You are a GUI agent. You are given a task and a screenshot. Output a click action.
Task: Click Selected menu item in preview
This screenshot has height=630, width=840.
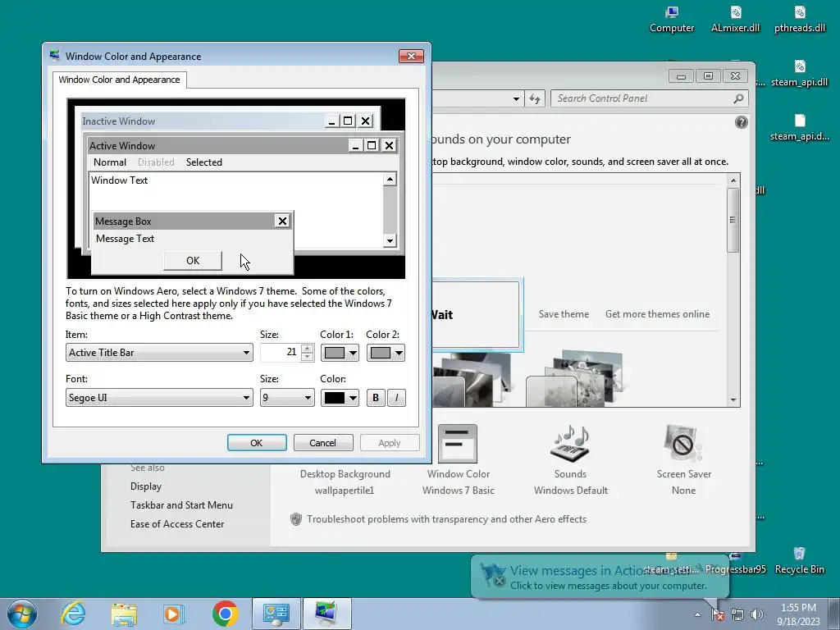click(x=204, y=162)
